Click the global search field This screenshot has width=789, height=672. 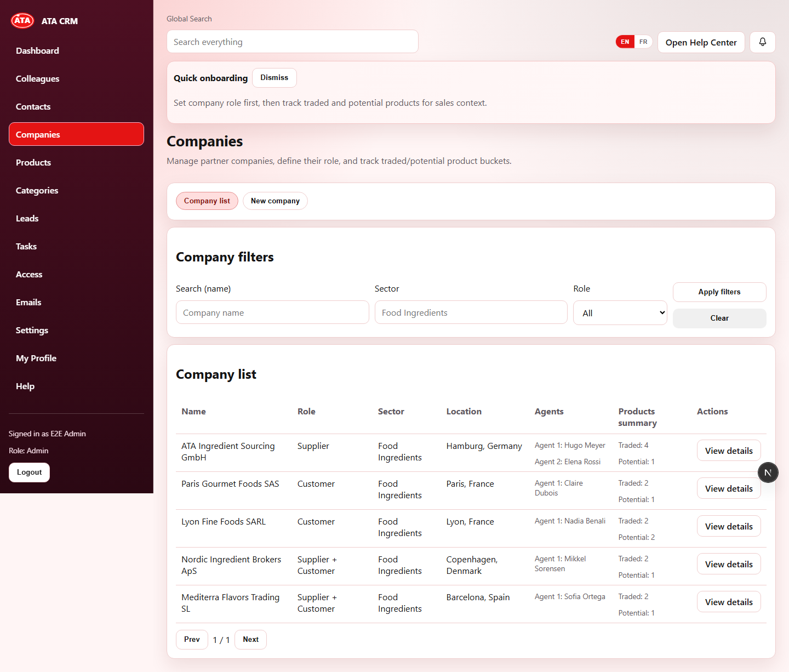tap(292, 41)
